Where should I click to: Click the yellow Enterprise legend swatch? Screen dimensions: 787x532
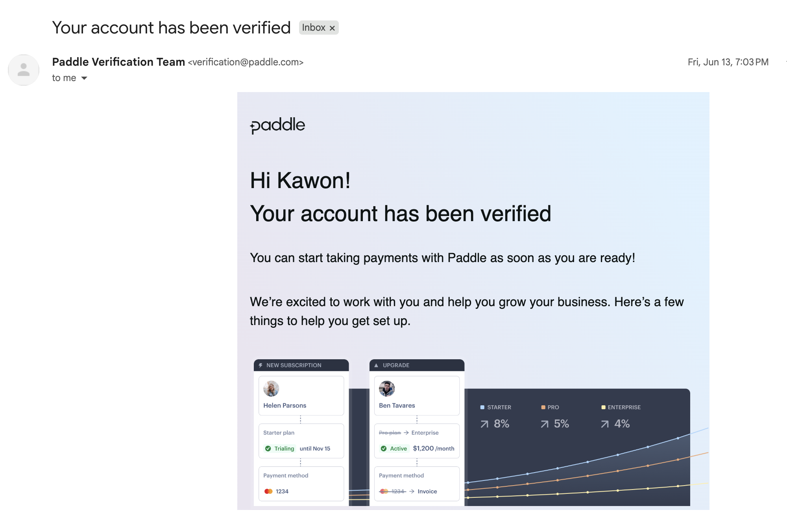pyautogui.click(x=603, y=407)
